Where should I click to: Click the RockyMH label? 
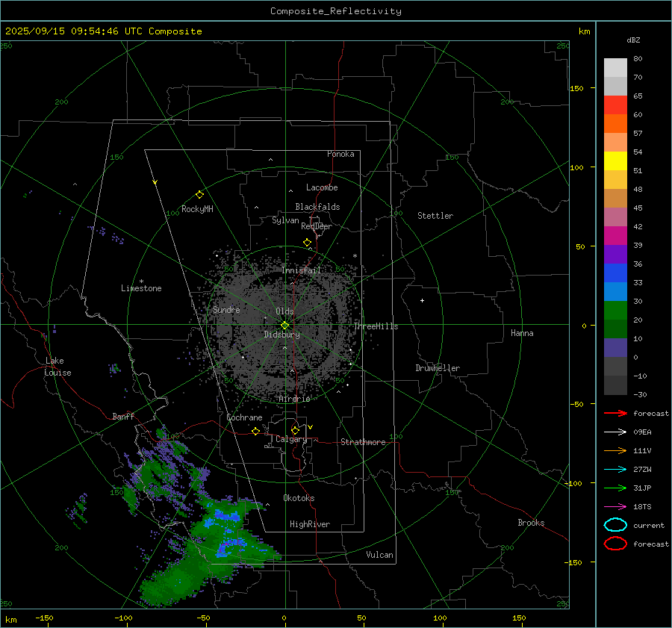tap(198, 209)
